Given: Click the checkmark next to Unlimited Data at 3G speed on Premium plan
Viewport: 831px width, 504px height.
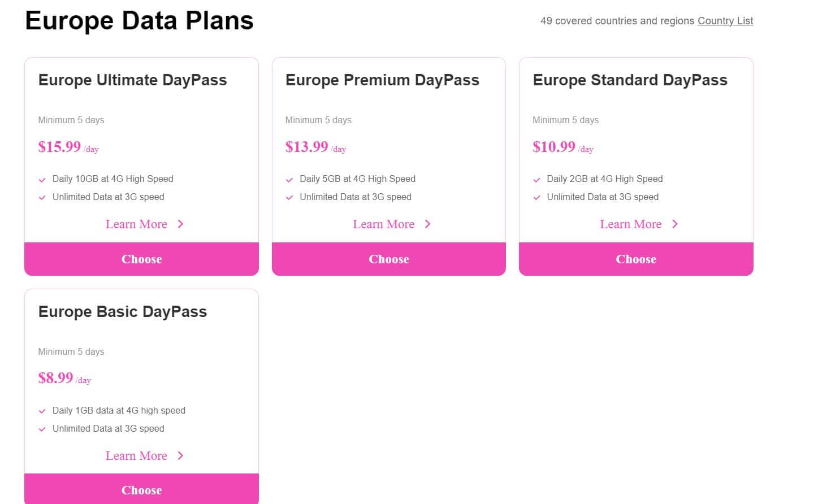Looking at the screenshot, I should tap(289, 197).
